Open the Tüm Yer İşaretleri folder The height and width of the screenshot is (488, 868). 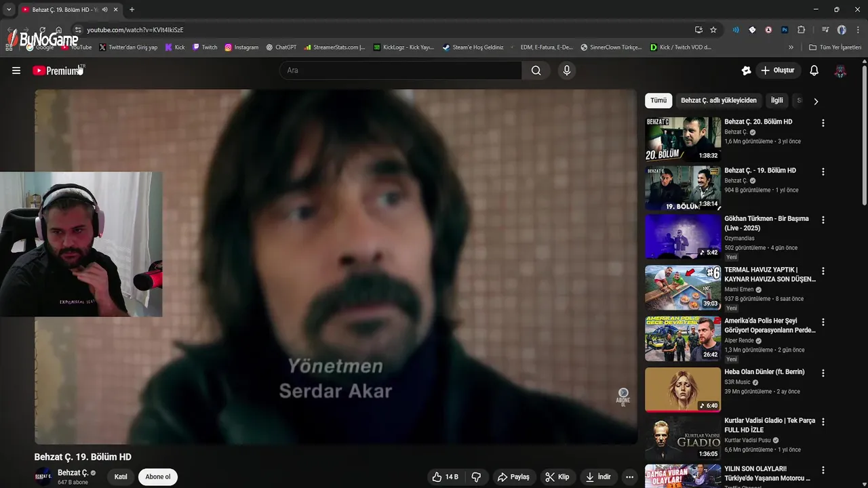pyautogui.click(x=835, y=47)
